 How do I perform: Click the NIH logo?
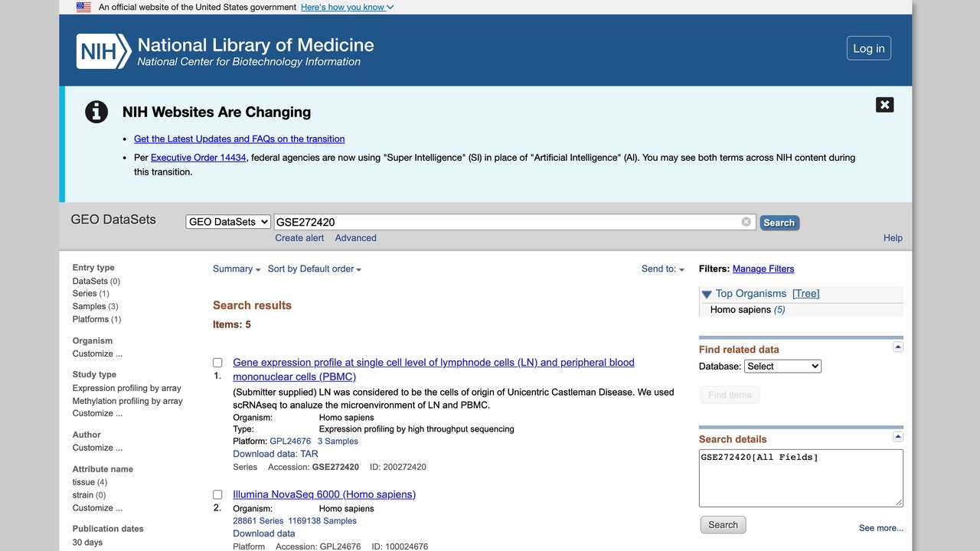coord(104,51)
